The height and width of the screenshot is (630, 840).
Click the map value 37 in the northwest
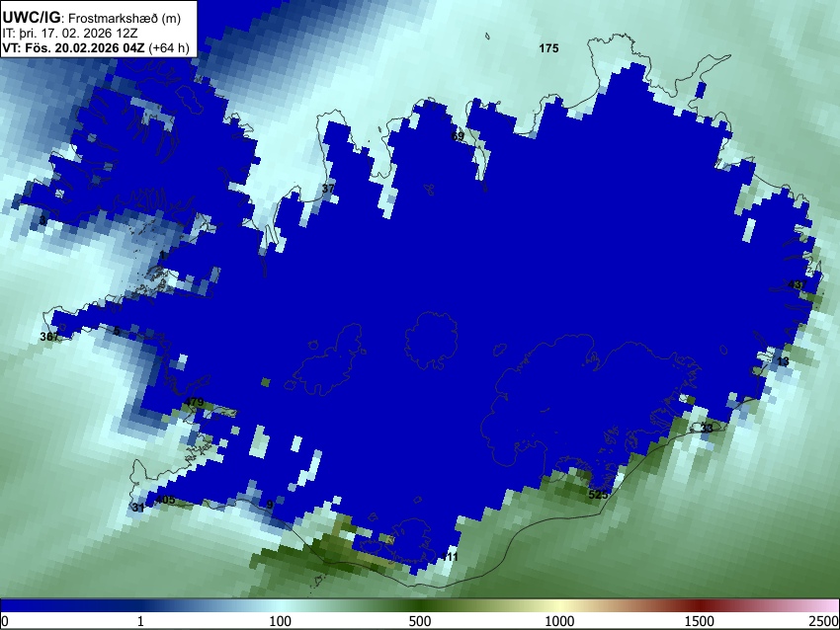[x=328, y=189]
